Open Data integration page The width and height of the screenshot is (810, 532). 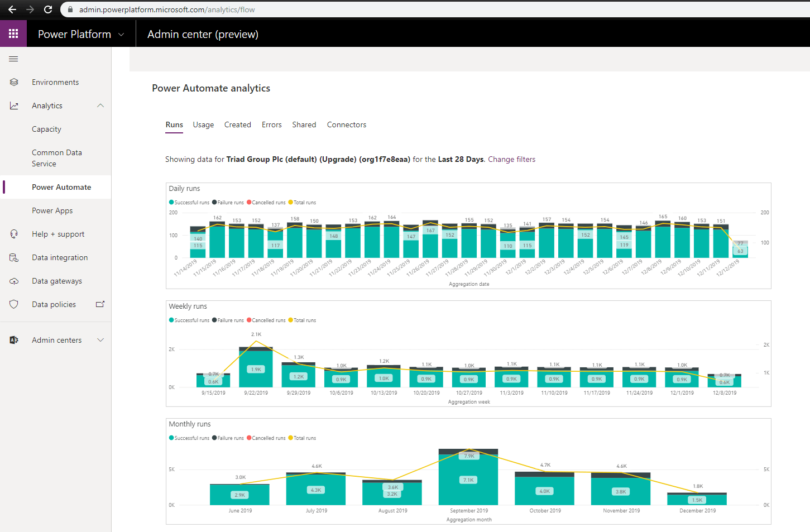pos(60,257)
